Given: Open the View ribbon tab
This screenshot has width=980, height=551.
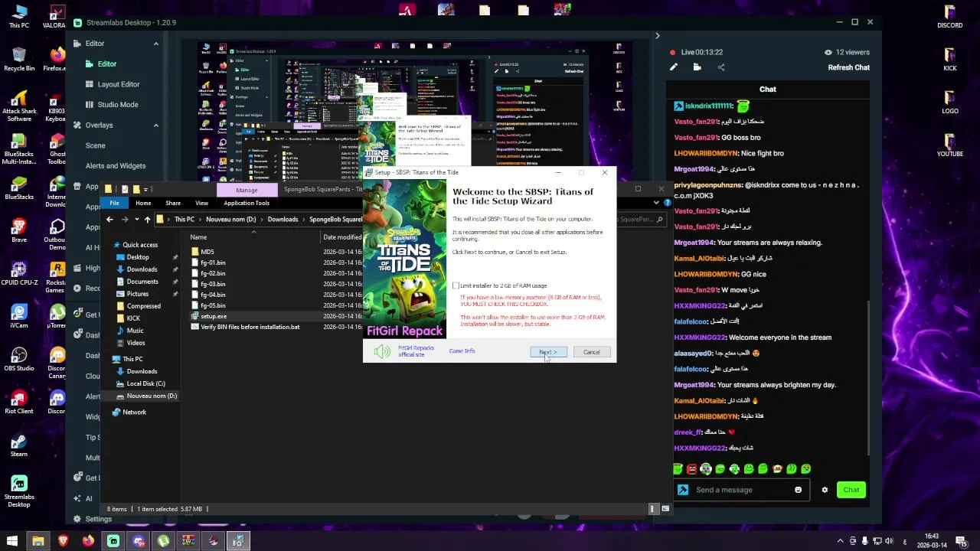Looking at the screenshot, I should (x=201, y=203).
